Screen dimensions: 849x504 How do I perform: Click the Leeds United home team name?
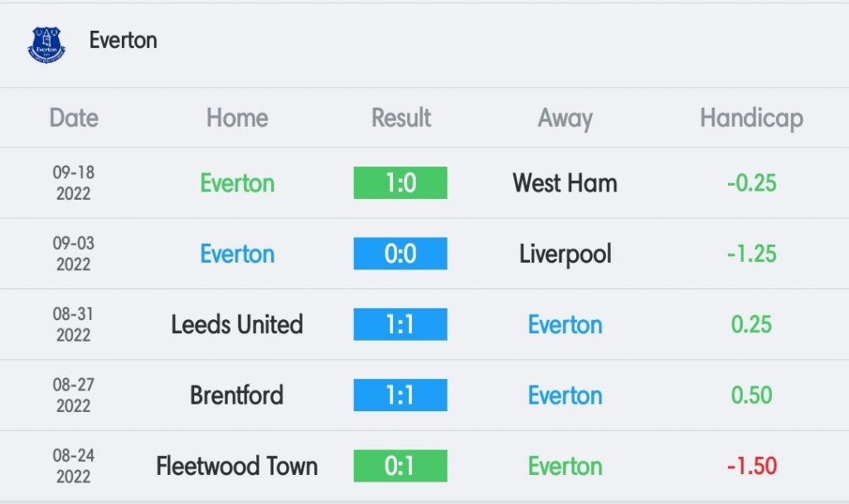[x=236, y=324]
